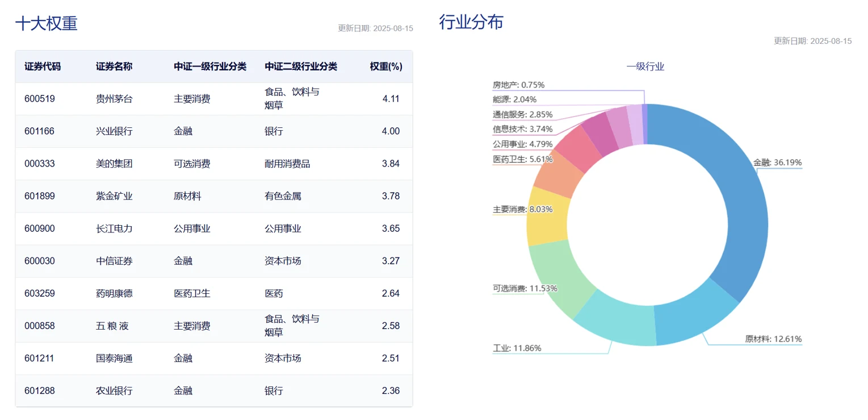
Task: Click the 4.11 weight value
Action: pos(391,99)
